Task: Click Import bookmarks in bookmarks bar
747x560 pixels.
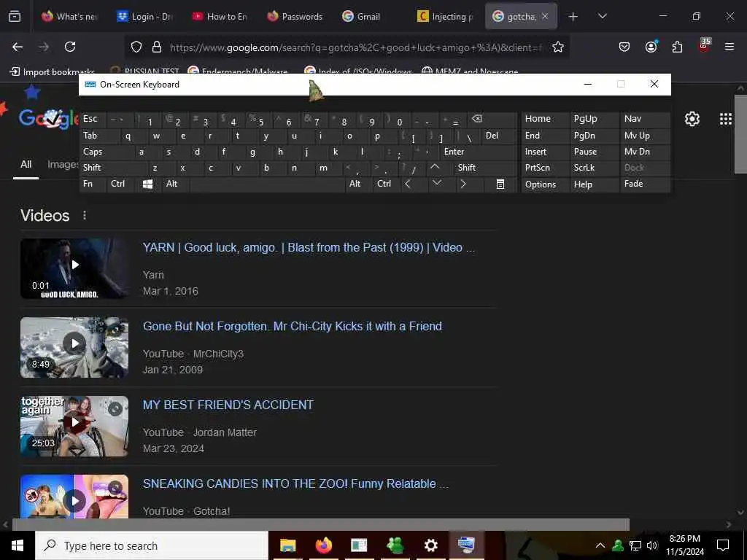Action: tap(53, 72)
